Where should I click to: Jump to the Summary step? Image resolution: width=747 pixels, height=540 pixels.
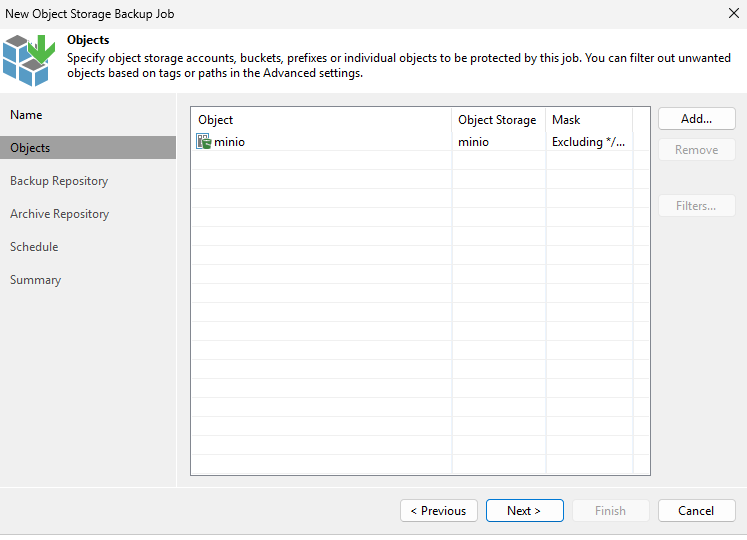tap(36, 280)
